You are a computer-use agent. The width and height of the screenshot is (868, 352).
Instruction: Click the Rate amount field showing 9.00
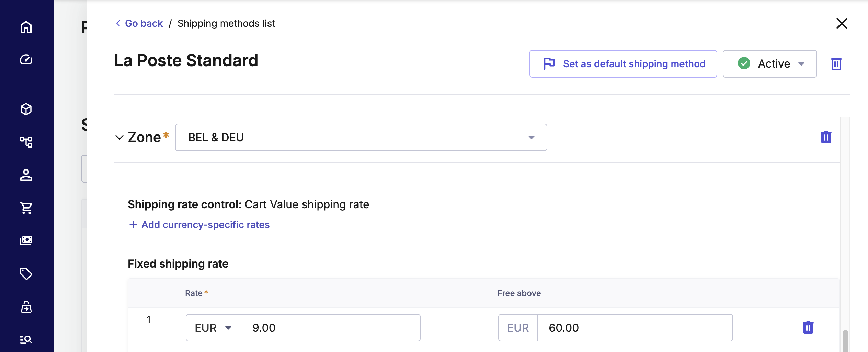[330, 328]
